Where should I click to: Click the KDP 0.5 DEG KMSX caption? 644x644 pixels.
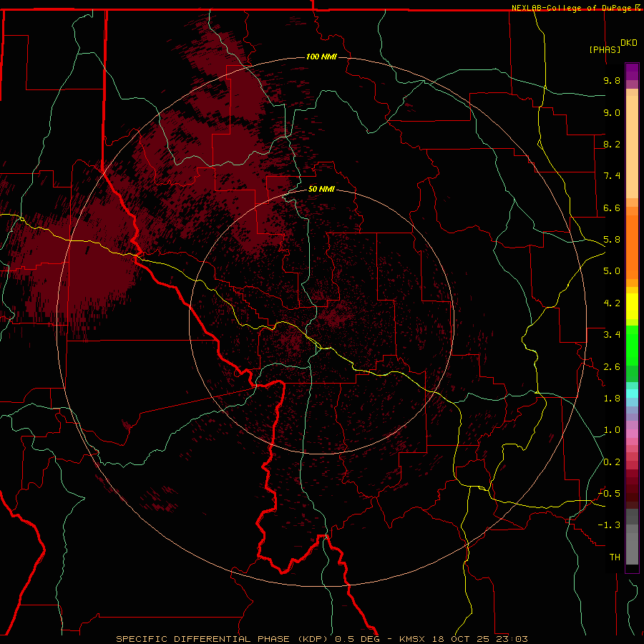(x=321, y=639)
